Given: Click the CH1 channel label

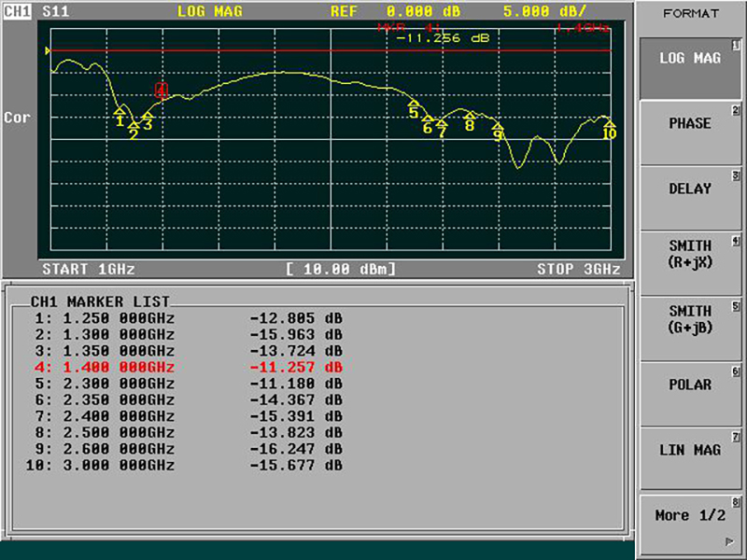Looking at the screenshot, I should click(18, 11).
